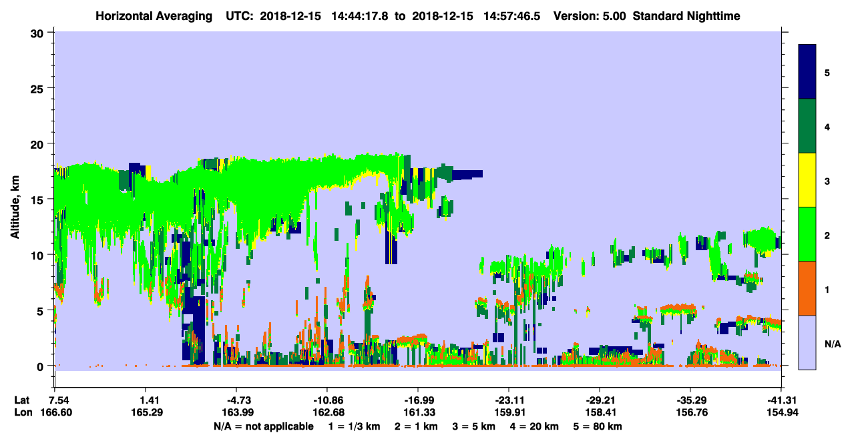This screenshot has height=445, width=868.
Task: Click the 'Lat' row label
Action: pos(21,400)
